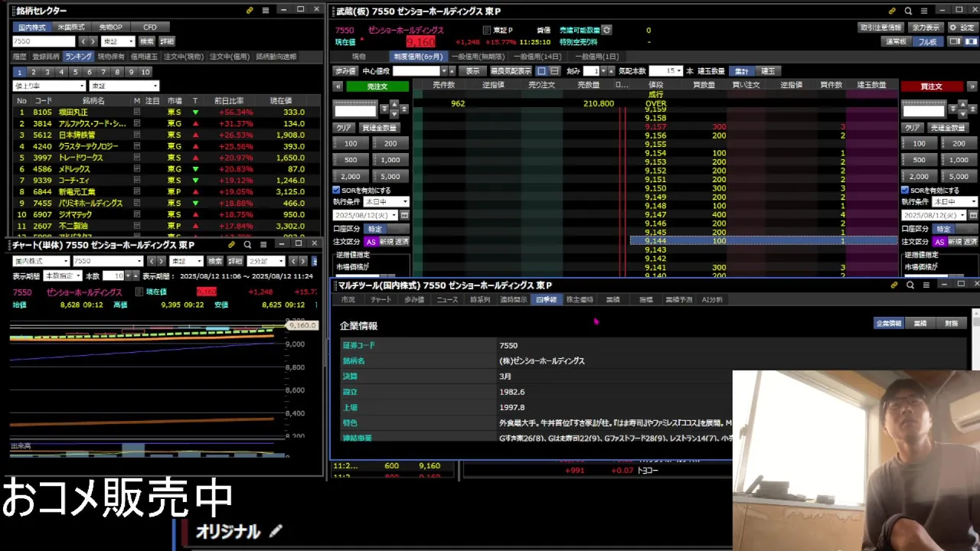Open 設定 gear in 武蔵 window
Viewport: 980px width, 551px height.
962,28
